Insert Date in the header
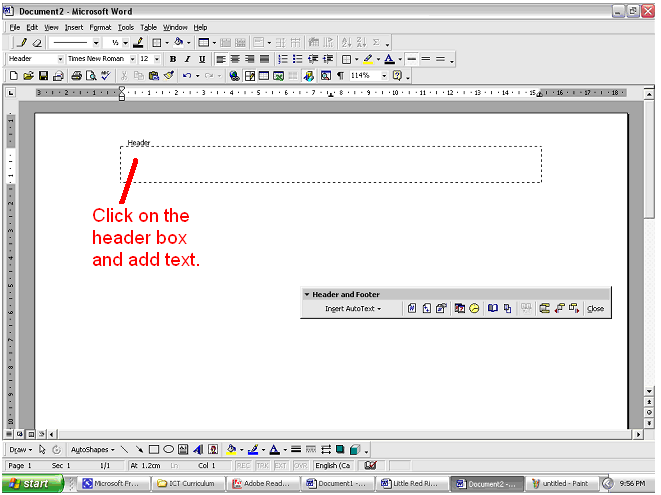Screen dimensions: 661x495 (459, 309)
